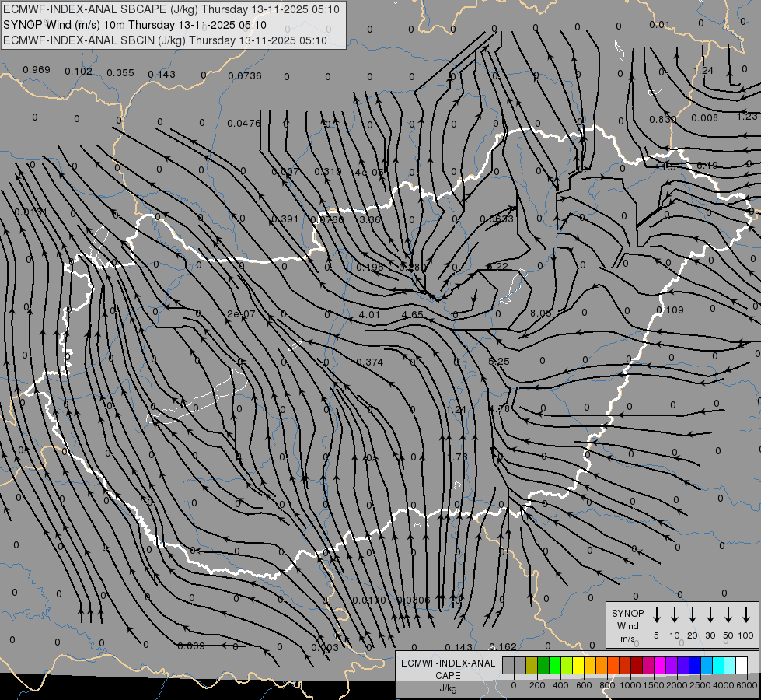This screenshot has height=700, width=761.
Task: Click the ECMWF-INDEX-ANAL CAPE legend title
Action: click(x=448, y=669)
